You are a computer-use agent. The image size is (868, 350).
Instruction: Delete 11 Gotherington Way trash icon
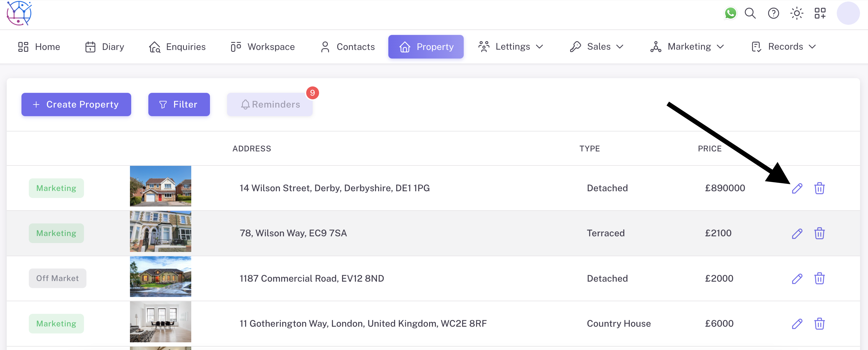[819, 324]
